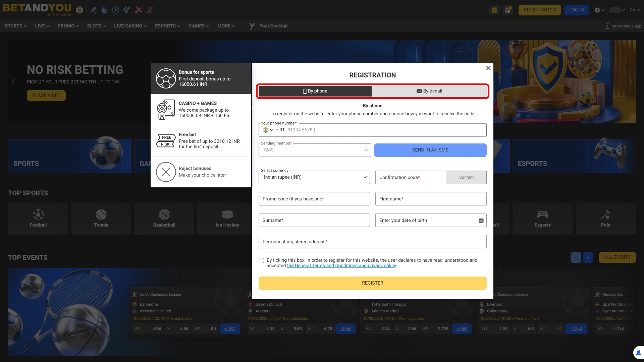Viewport: 644px width, 362px height.
Task: Open the Champions League icon shortcut
Action: (x=116, y=10)
